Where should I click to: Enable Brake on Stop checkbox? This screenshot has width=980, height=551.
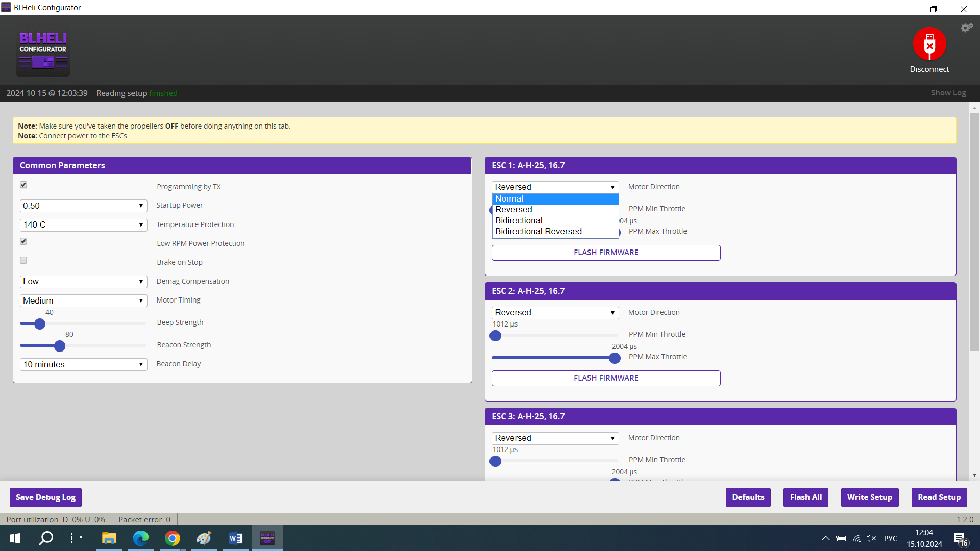[23, 260]
